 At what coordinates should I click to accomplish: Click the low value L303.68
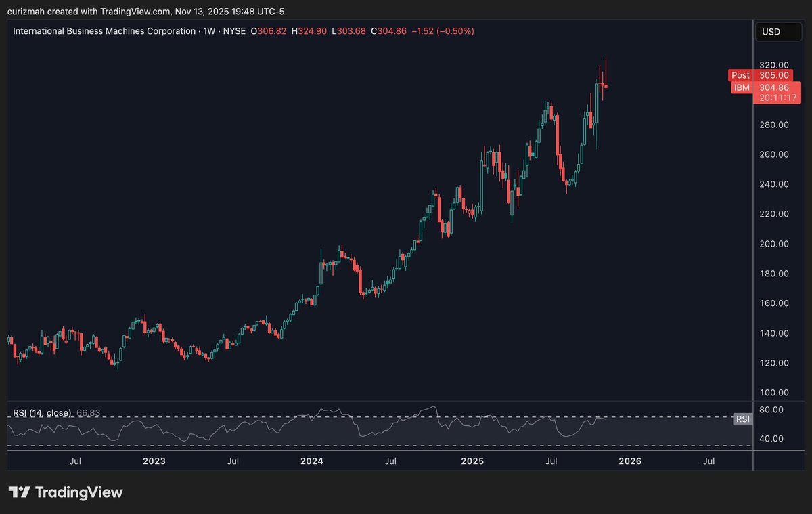pos(350,31)
